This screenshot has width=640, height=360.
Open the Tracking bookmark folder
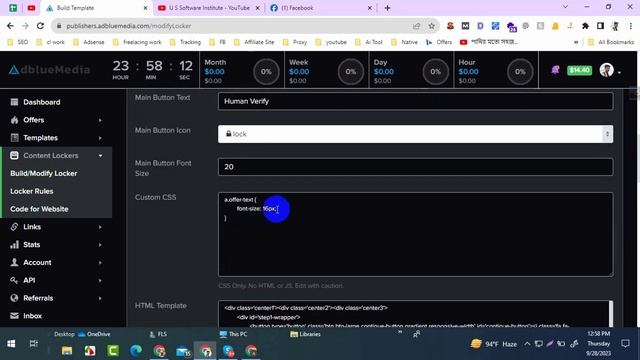tap(186, 42)
